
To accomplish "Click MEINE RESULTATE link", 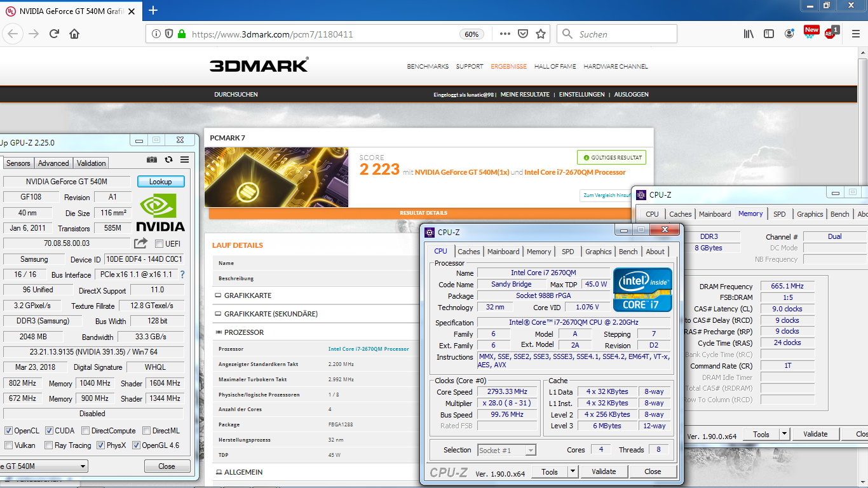I will point(525,94).
